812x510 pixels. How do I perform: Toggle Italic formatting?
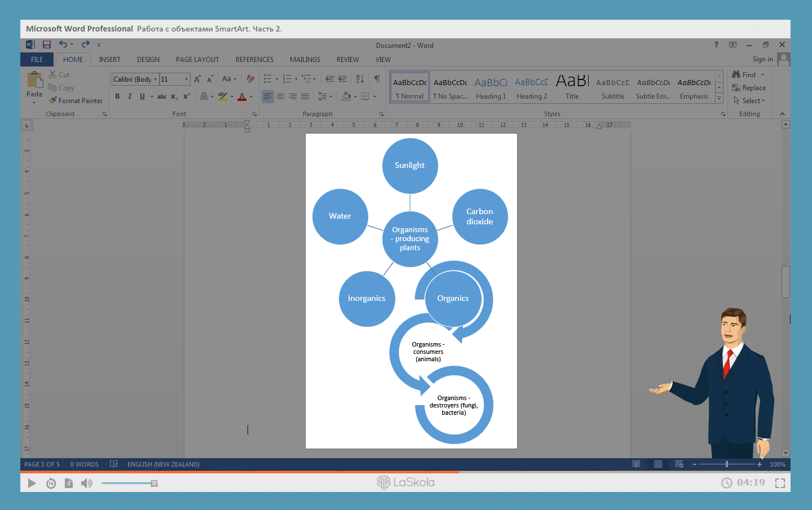pos(130,96)
